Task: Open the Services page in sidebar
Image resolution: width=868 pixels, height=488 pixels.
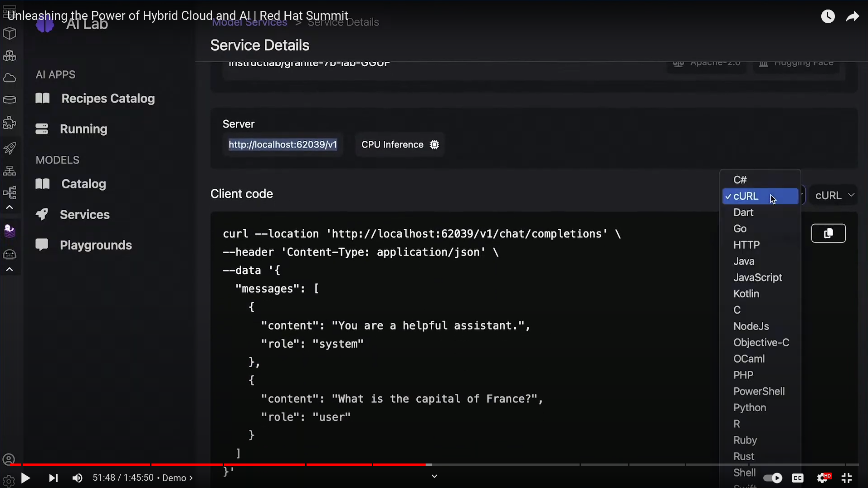Action: click(85, 215)
